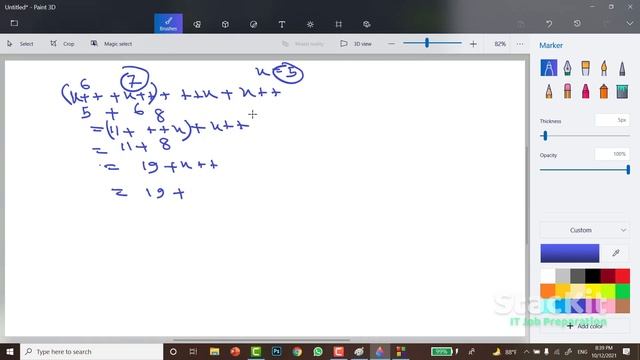
Task: Open Chrome from taskbar
Action: [x=297, y=351]
